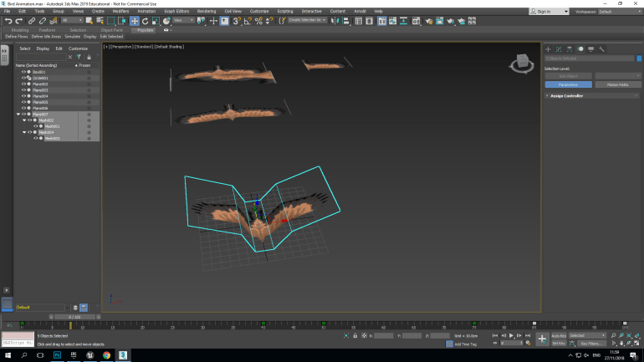Click the Go to Start button
The image size is (644, 362).
click(495, 336)
